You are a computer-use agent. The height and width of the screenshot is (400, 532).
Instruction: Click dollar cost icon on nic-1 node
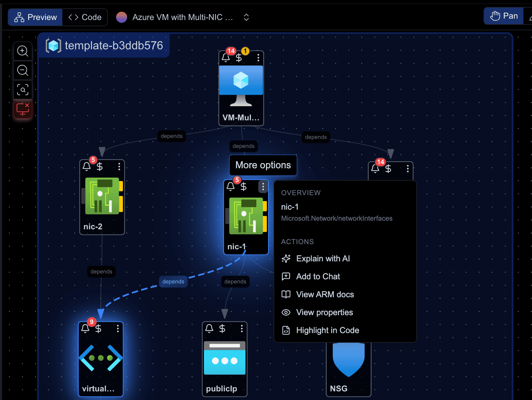pos(244,187)
